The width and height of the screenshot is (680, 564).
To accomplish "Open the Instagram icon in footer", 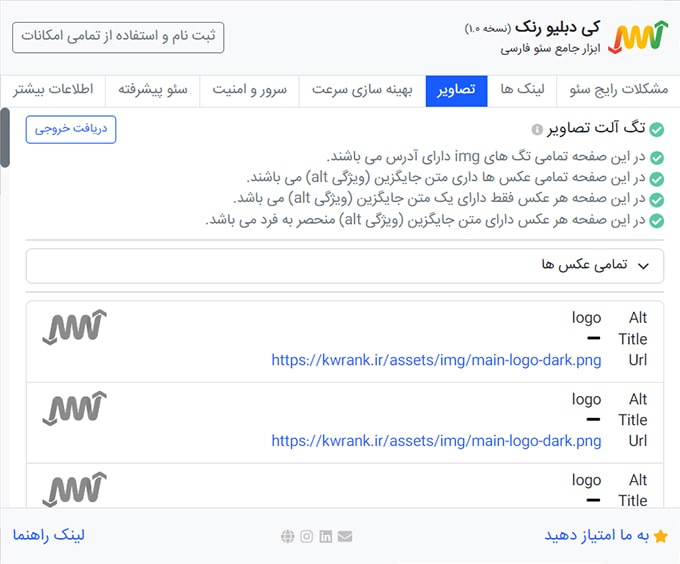I will [x=307, y=536].
